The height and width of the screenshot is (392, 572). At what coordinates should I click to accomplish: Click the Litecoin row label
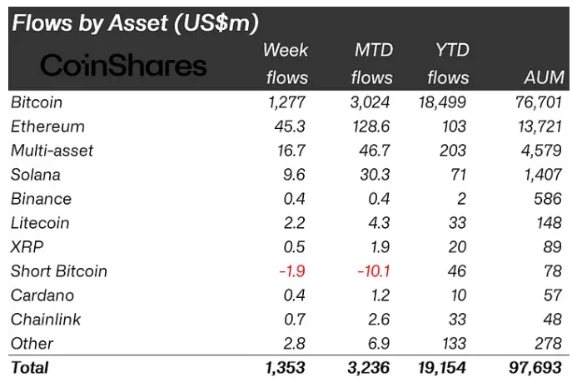pos(40,223)
